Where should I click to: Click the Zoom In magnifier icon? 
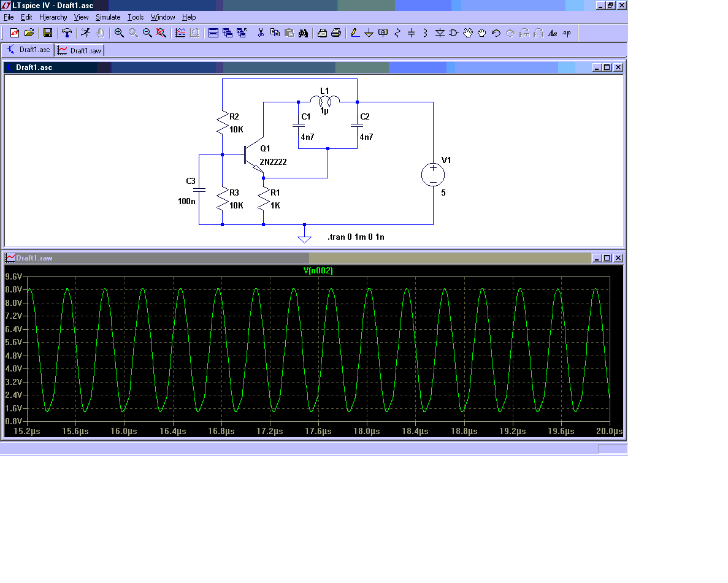coord(119,33)
